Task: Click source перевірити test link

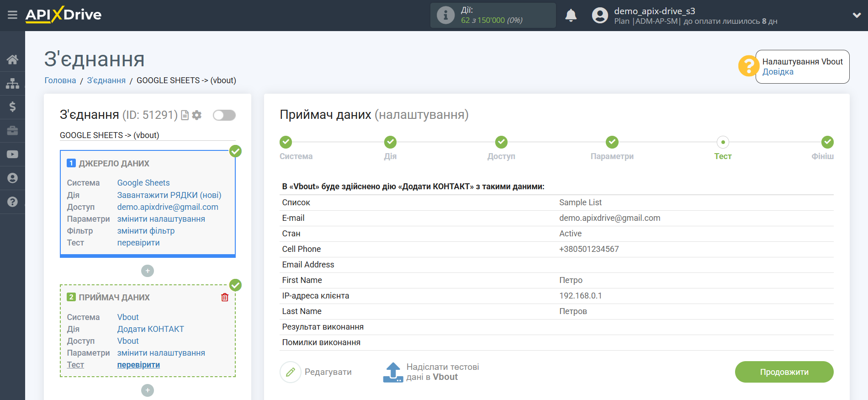Action: coord(138,243)
